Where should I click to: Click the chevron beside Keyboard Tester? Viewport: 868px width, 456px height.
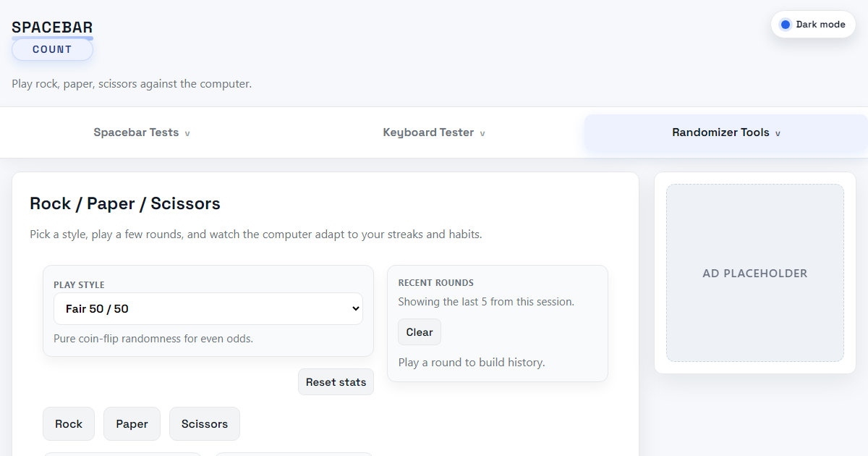[x=482, y=134]
